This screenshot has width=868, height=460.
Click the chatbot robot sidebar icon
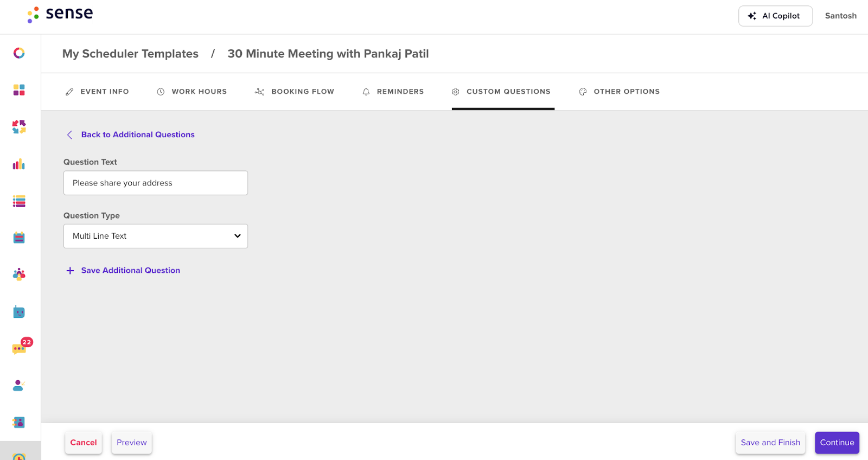(x=19, y=312)
